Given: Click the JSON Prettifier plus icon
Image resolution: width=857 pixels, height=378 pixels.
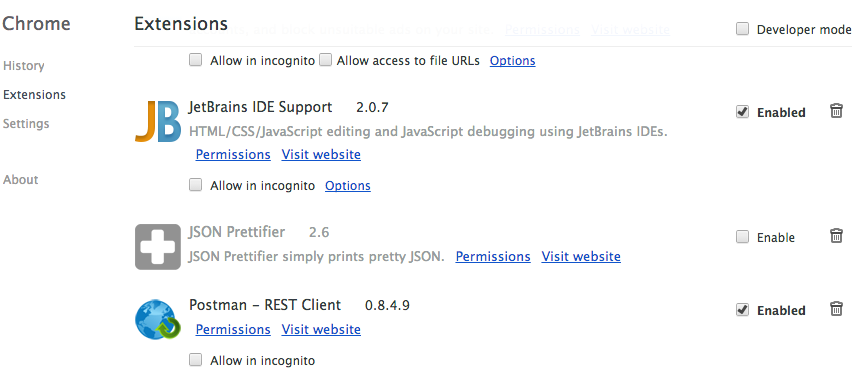Looking at the screenshot, I should (157, 247).
